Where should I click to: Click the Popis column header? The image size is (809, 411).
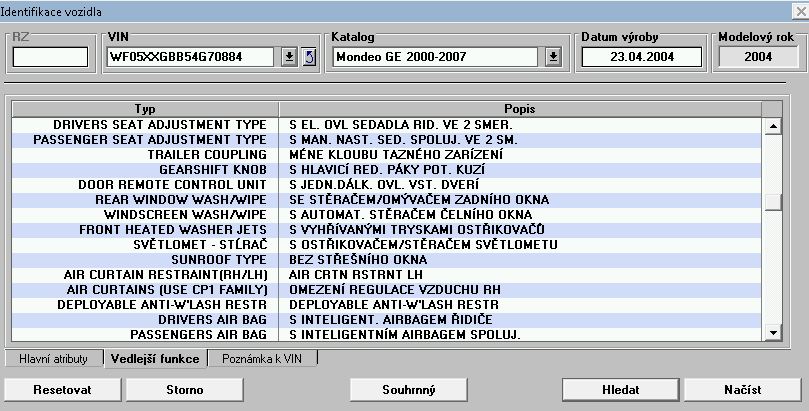[x=519, y=108]
